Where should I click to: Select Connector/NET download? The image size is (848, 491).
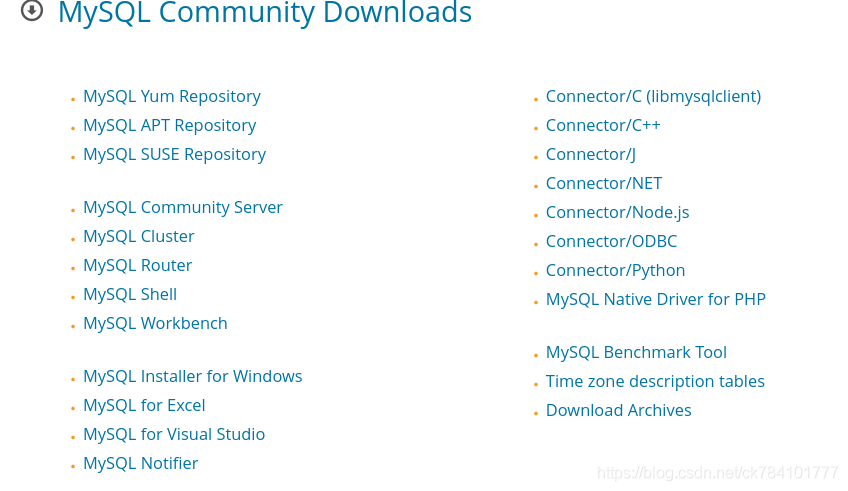604,183
